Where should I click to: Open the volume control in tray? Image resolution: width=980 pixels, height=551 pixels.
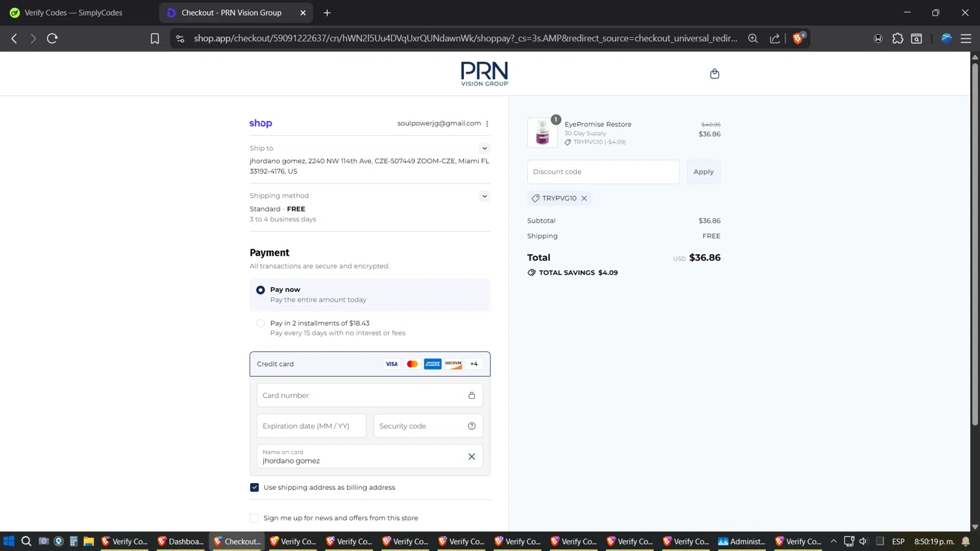pos(864,541)
